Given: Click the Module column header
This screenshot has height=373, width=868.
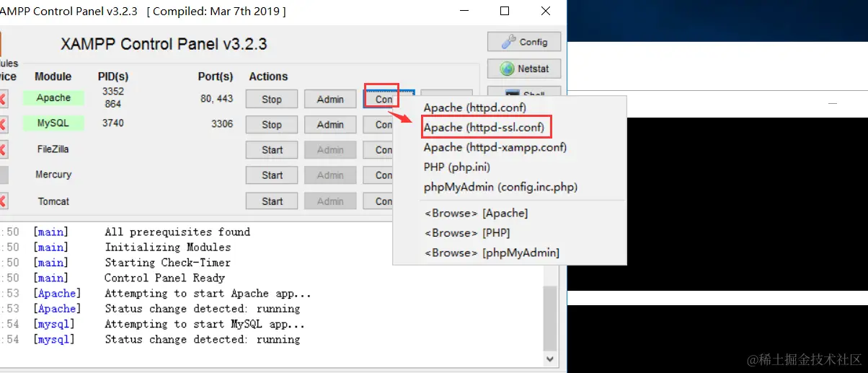Looking at the screenshot, I should pos(53,76).
